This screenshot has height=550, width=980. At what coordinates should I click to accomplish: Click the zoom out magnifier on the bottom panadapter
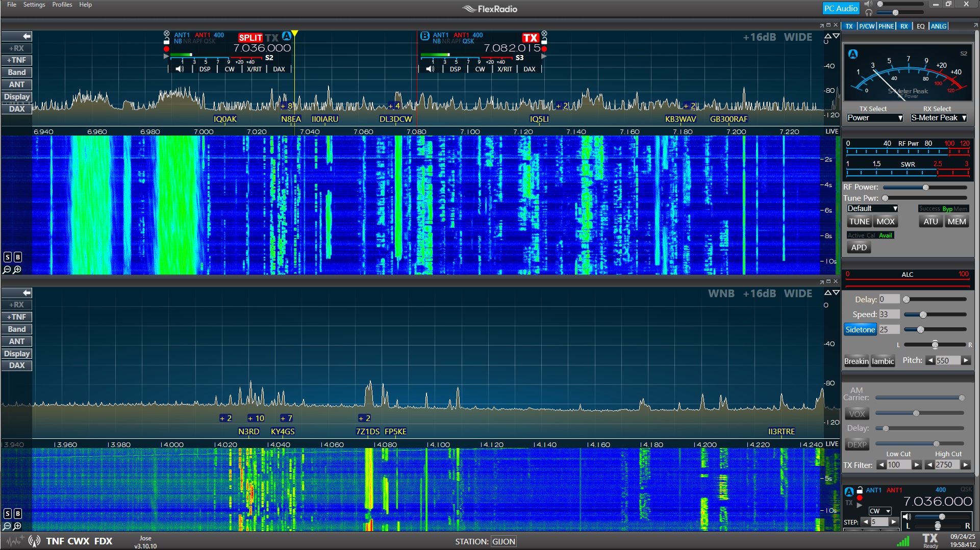(x=7, y=526)
